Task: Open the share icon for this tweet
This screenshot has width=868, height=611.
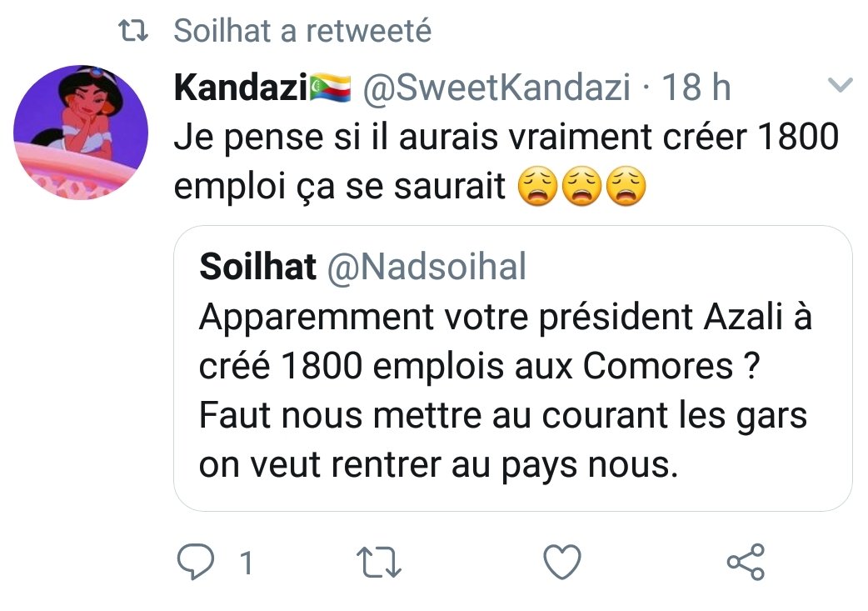Action: click(745, 563)
